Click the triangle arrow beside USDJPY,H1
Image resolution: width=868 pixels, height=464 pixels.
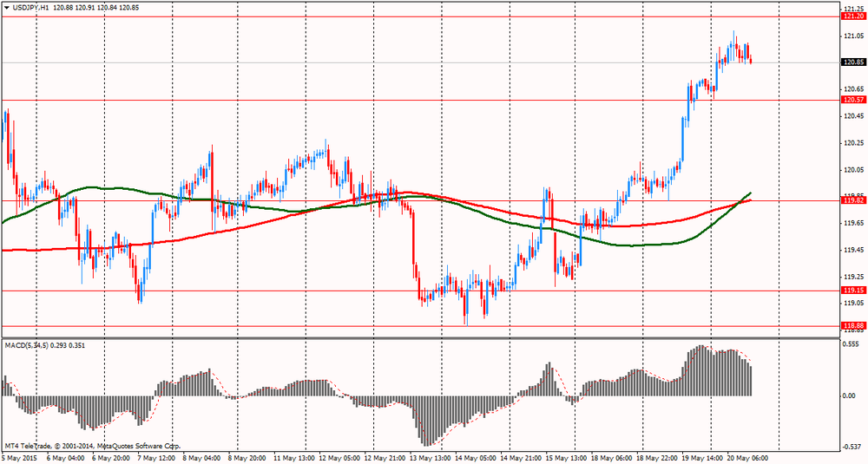6,8
